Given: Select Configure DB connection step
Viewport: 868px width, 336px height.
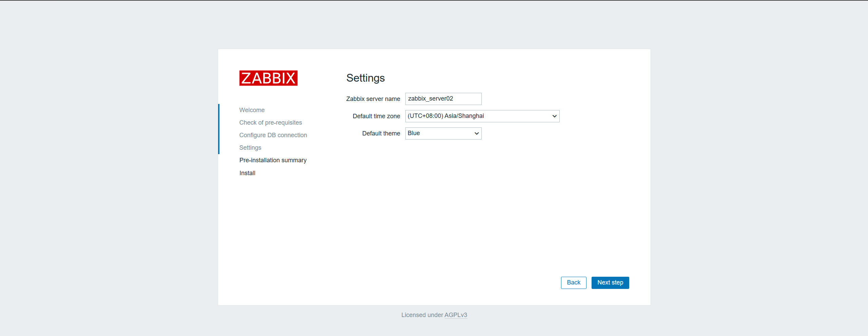Looking at the screenshot, I should click(273, 135).
